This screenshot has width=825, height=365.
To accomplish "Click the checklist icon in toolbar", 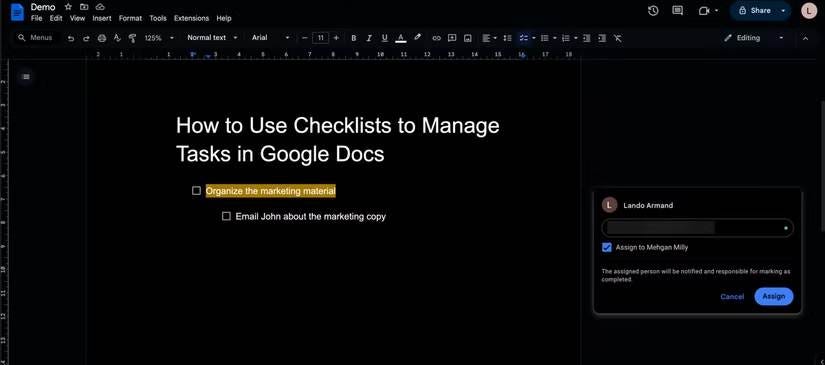I will [524, 38].
